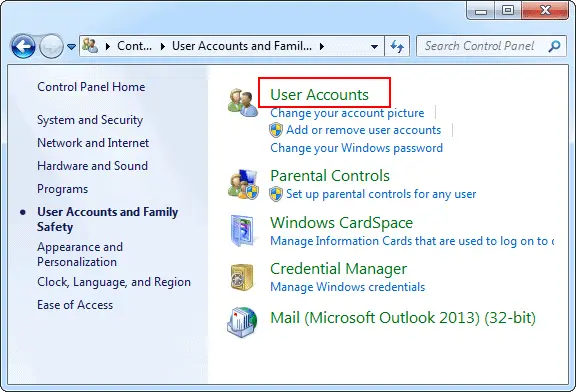Click the Cont... breadcrumb segment
The width and height of the screenshot is (576, 392).
[134, 46]
